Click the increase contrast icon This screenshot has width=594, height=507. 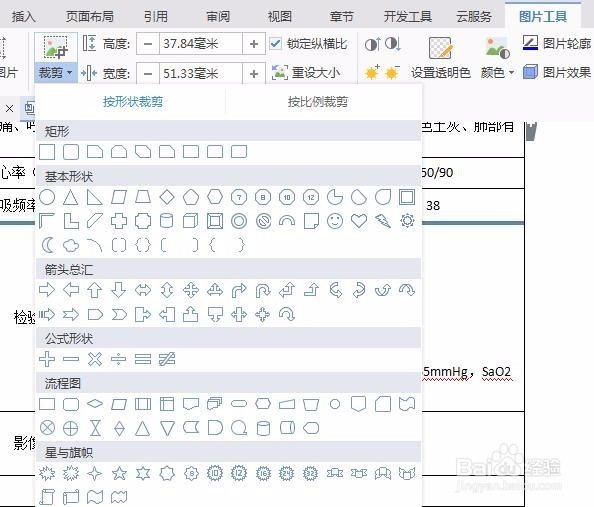coord(372,45)
